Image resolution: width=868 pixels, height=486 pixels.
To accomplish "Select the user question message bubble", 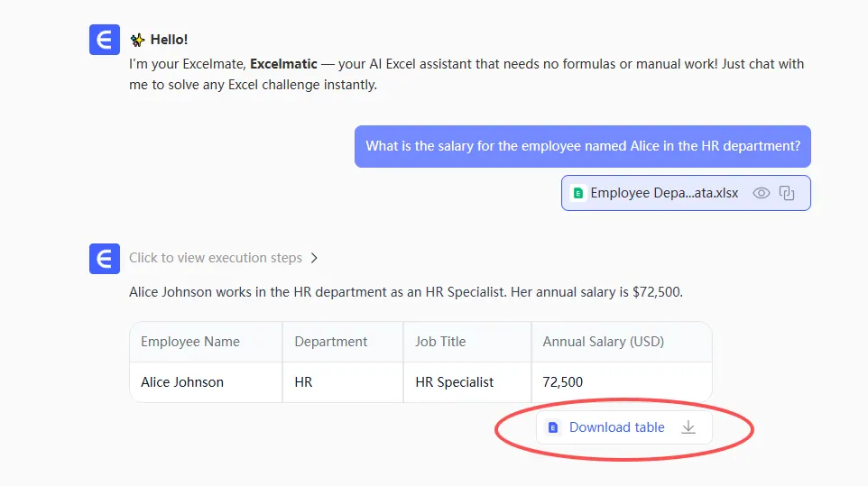I will pos(582,146).
